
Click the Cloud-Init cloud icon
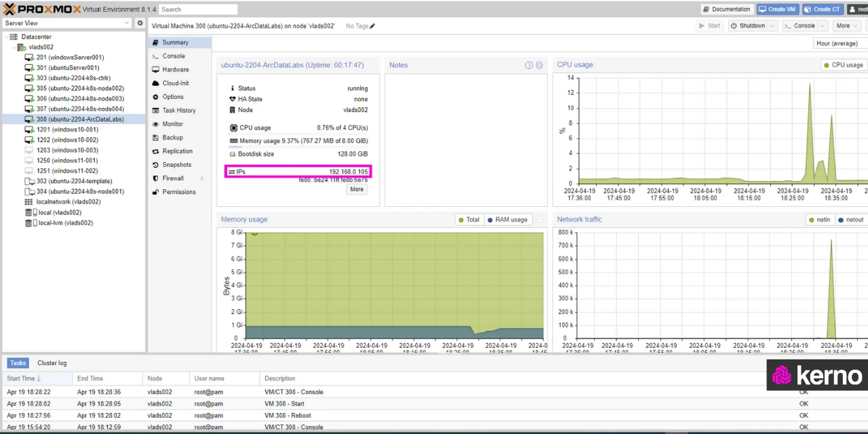point(156,83)
